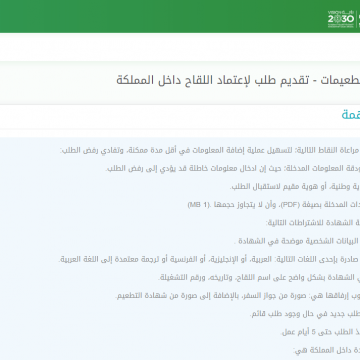Click the national ID or resident ID line
The height and width of the screenshot is (360, 360).
[295, 186]
